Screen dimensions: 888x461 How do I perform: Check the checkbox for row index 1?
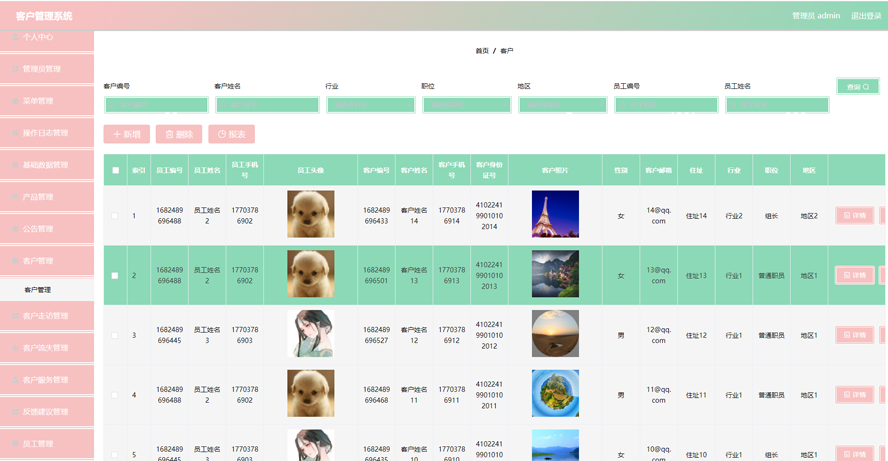click(x=115, y=216)
